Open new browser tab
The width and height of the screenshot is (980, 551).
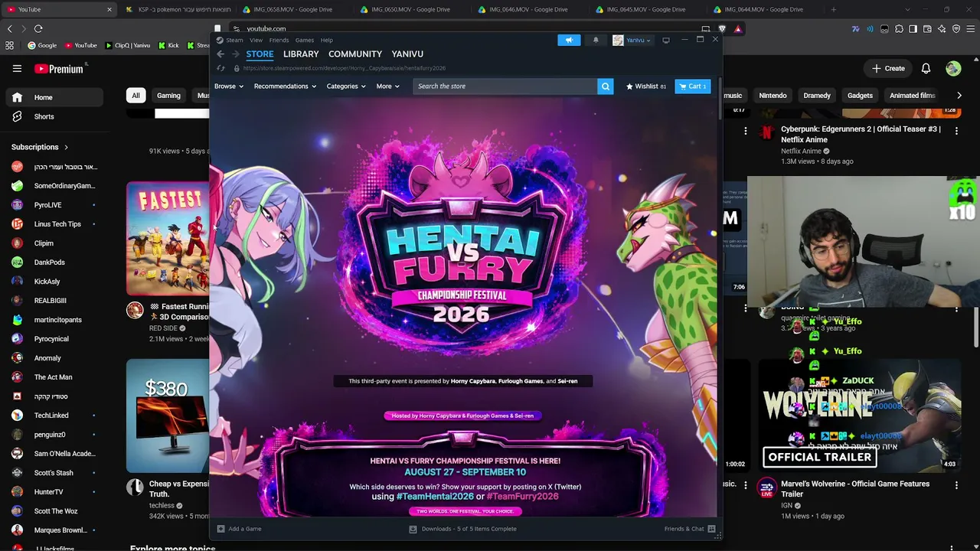[x=834, y=9]
